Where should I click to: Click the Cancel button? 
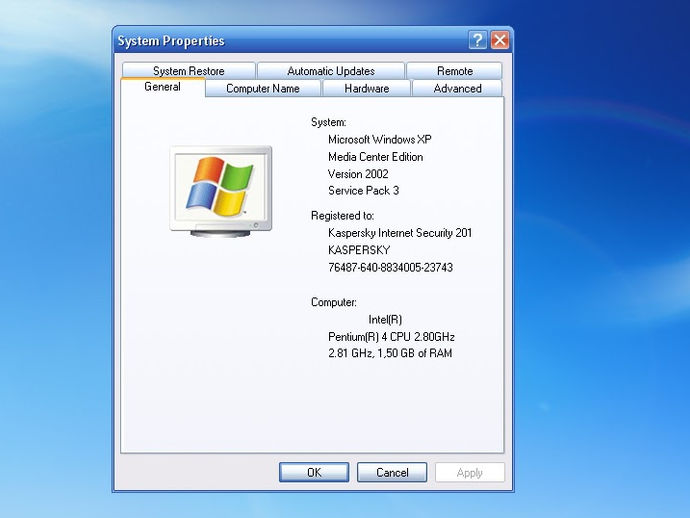click(392, 472)
